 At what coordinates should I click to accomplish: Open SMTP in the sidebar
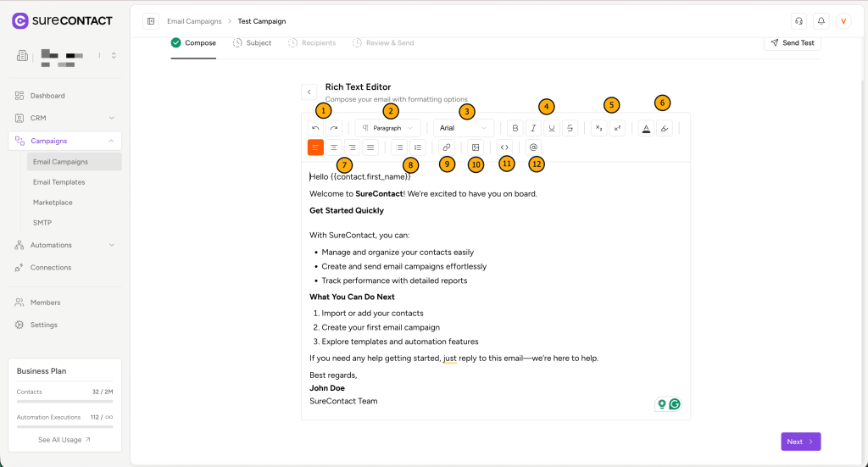tap(75, 222)
